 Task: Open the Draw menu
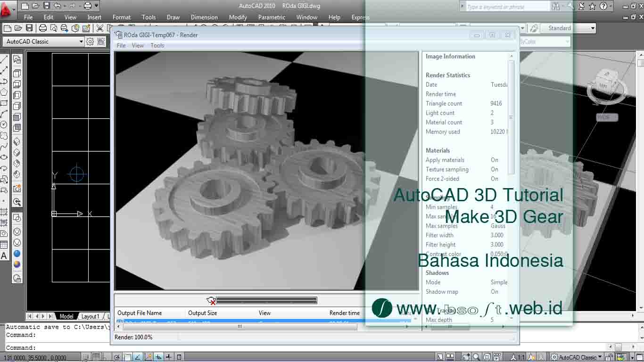(173, 17)
